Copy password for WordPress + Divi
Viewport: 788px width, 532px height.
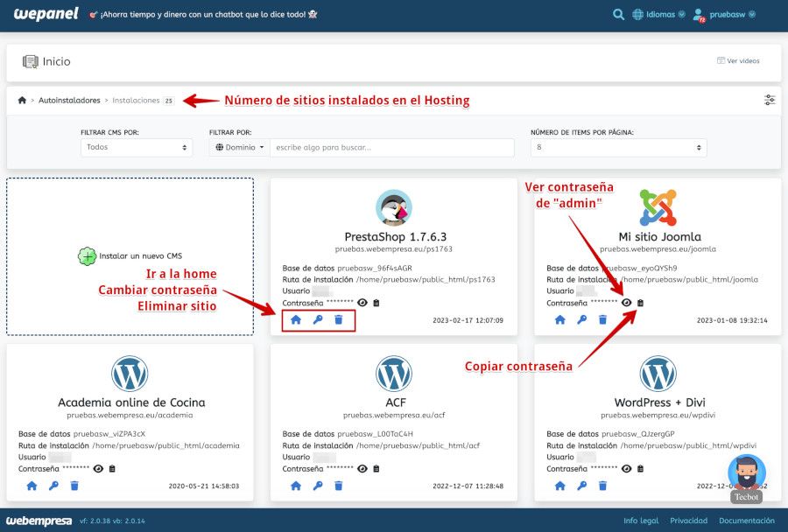click(640, 468)
